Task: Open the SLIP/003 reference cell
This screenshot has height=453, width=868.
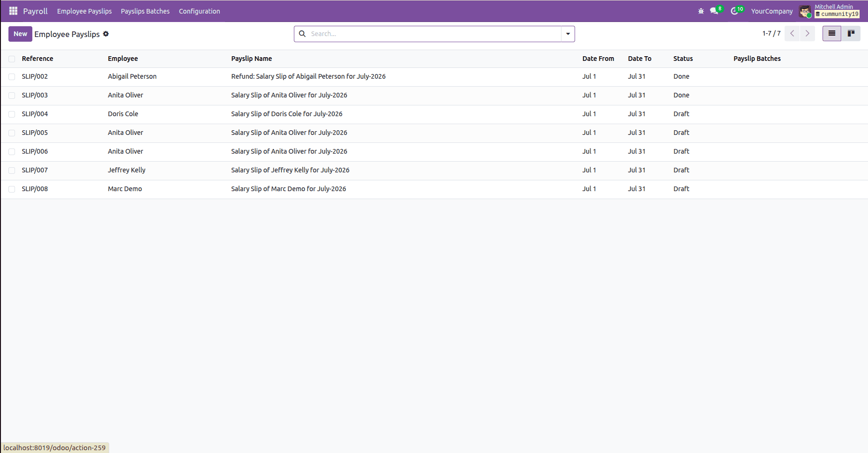Action: pos(35,95)
